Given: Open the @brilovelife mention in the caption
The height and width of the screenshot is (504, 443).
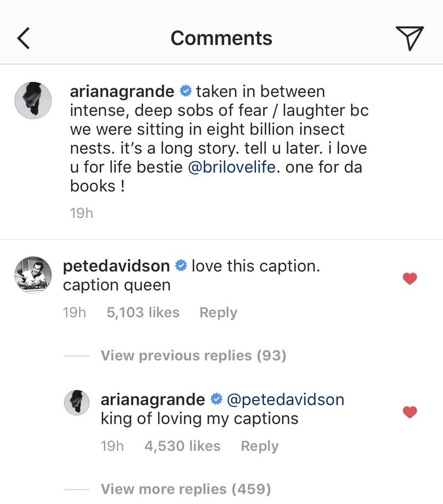Looking at the screenshot, I should tap(232, 167).
